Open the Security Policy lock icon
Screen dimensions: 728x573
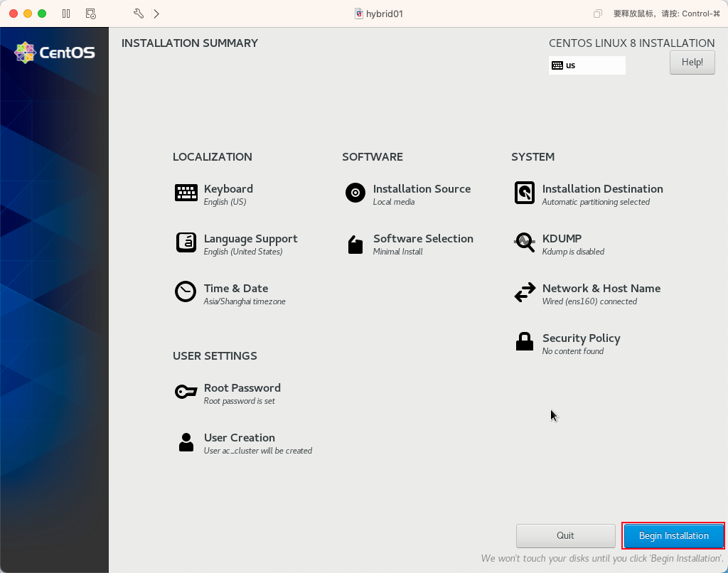coord(525,341)
